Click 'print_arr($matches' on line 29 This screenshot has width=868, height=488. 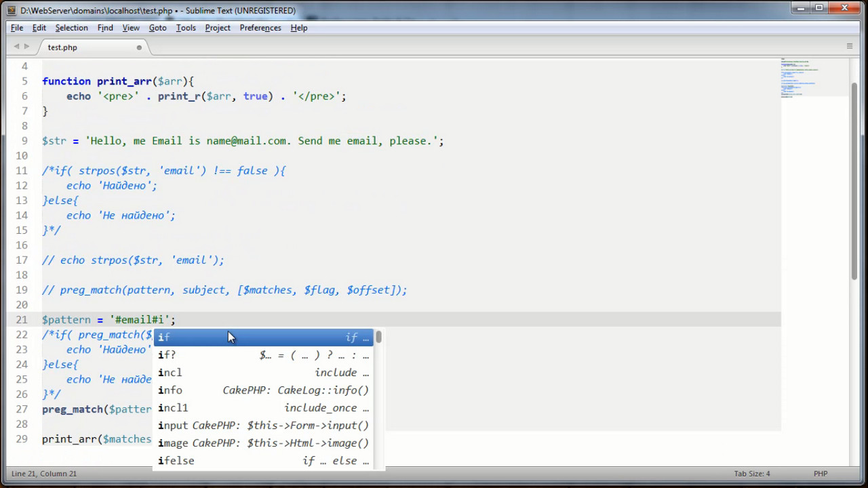pyautogui.click(x=97, y=439)
